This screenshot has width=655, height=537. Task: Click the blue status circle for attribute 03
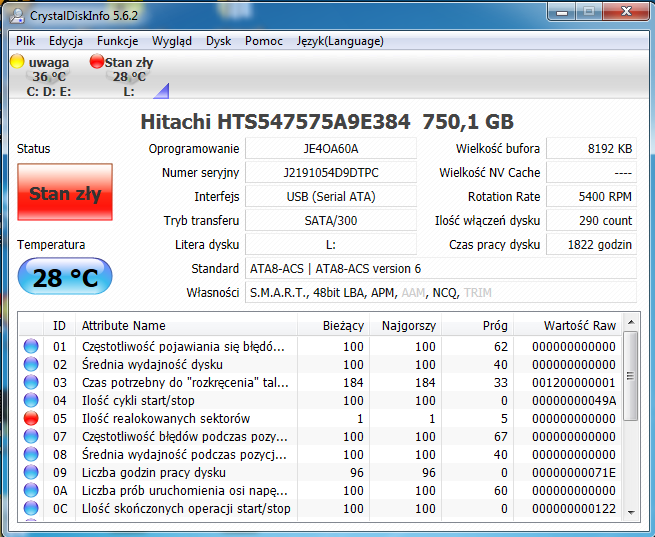coord(31,382)
